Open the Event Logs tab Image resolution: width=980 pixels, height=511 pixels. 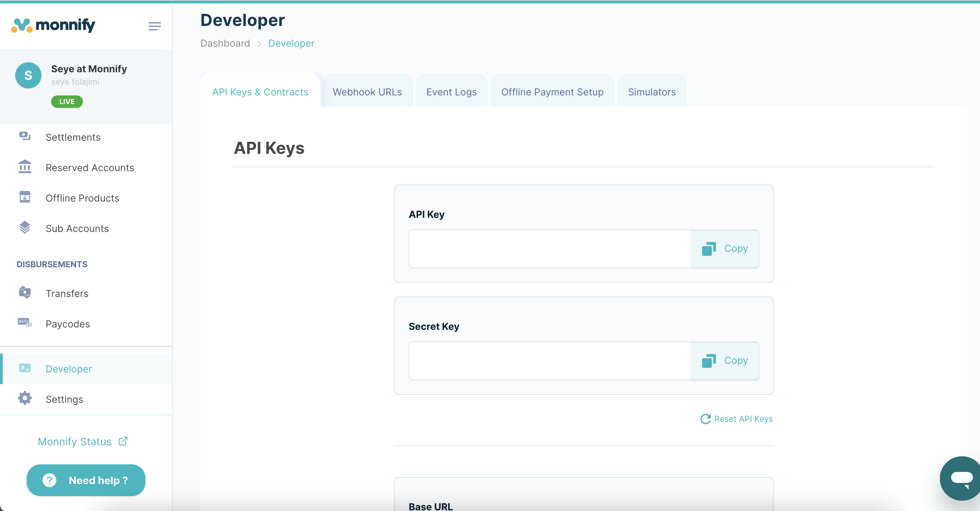point(451,92)
